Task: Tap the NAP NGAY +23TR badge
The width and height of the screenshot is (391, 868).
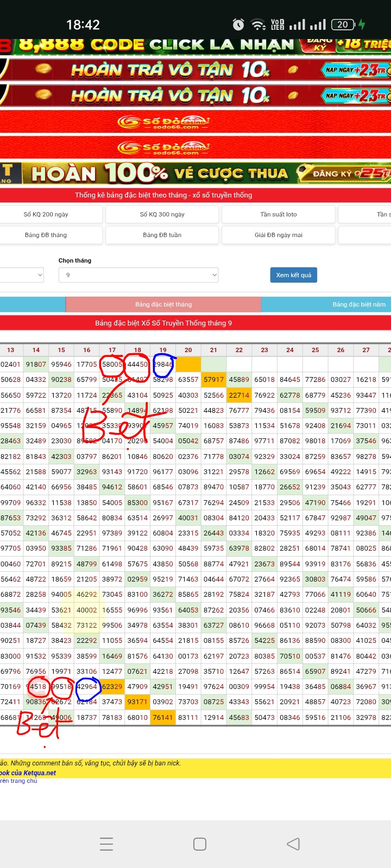Action: pos(356,70)
